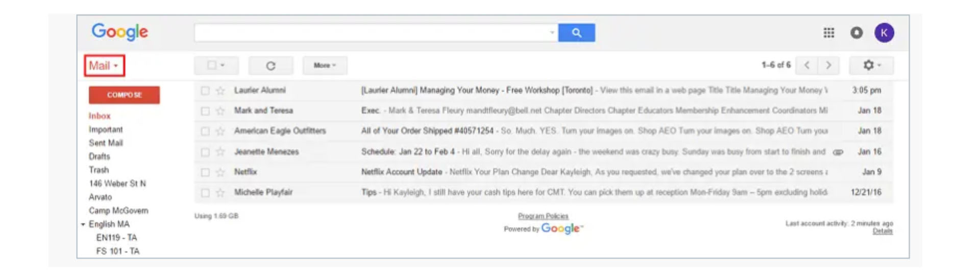The image size is (980, 273).
Task: Open the Netflix Account Update email
Action: pos(544,172)
